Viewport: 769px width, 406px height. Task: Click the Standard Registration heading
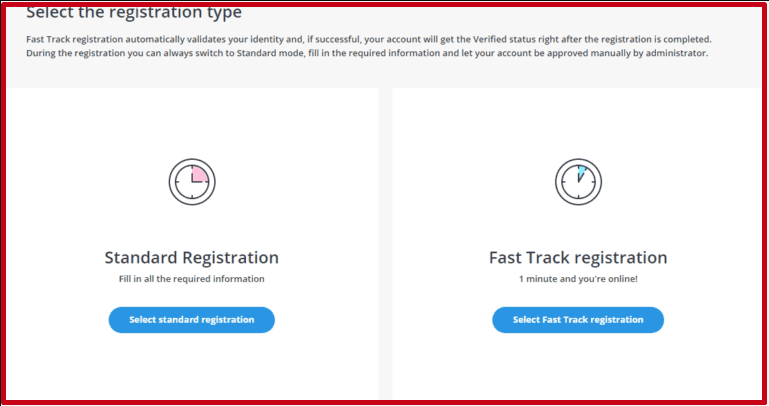tap(192, 257)
